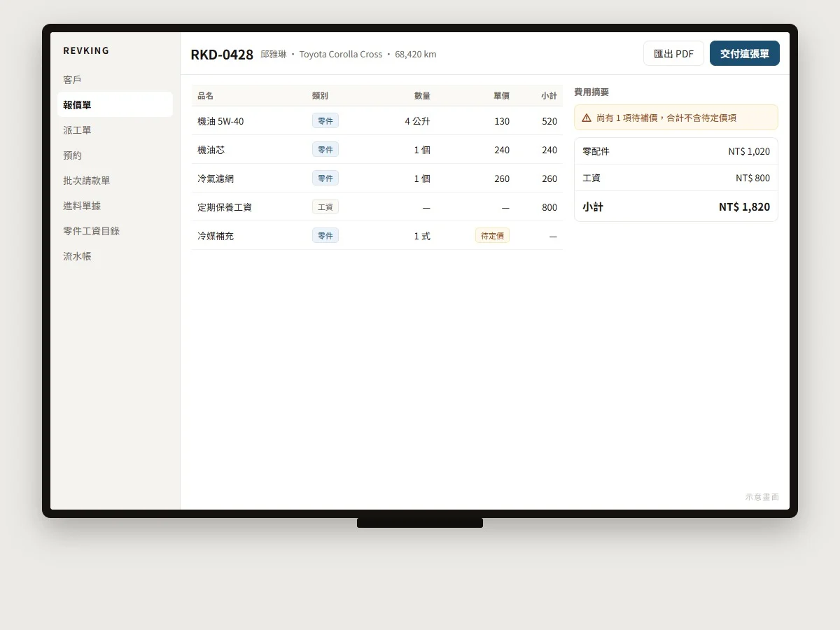840x630 pixels.
Task: Click subtotal 520
Action: click(549, 121)
